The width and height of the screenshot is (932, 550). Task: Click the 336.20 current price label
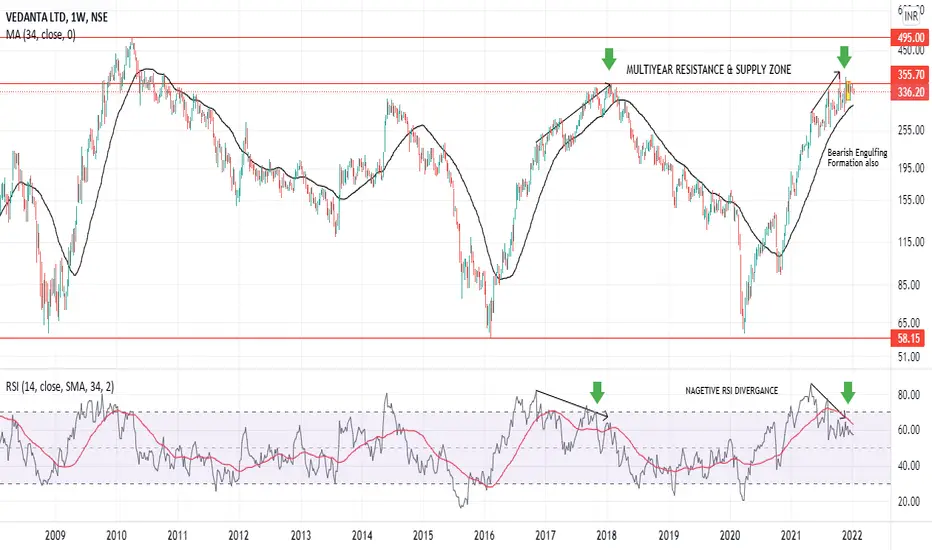911,92
